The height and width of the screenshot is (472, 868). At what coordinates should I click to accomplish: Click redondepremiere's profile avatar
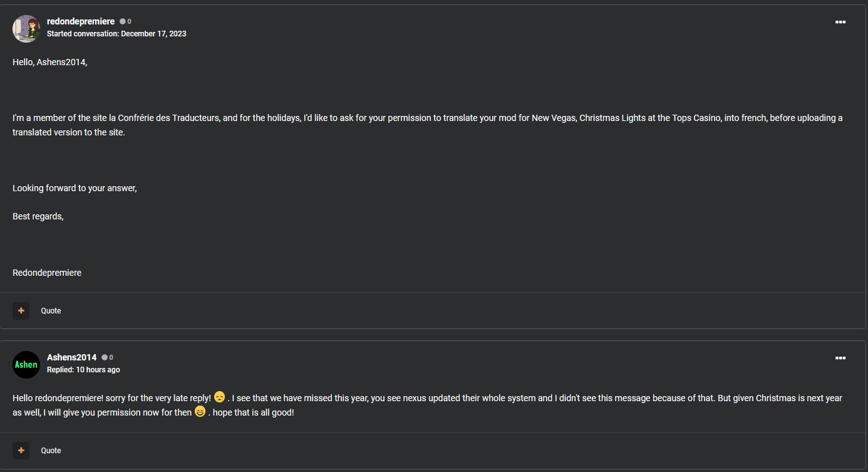click(26, 29)
